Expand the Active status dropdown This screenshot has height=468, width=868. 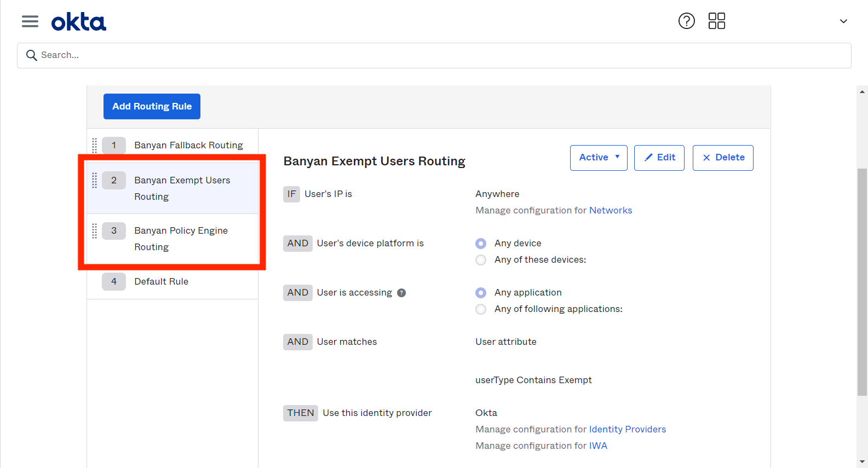[x=599, y=158]
